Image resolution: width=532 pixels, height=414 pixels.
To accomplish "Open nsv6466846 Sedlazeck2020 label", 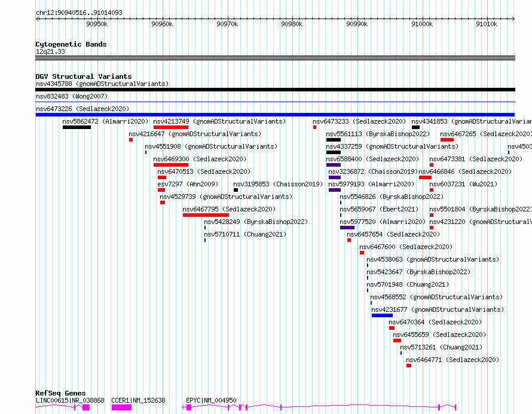I will (x=465, y=171).
